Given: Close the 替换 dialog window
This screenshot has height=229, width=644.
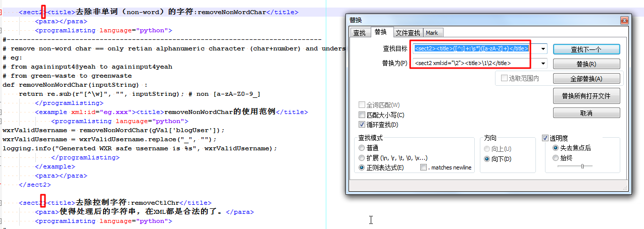Looking at the screenshot, I should pyautogui.click(x=625, y=20).
